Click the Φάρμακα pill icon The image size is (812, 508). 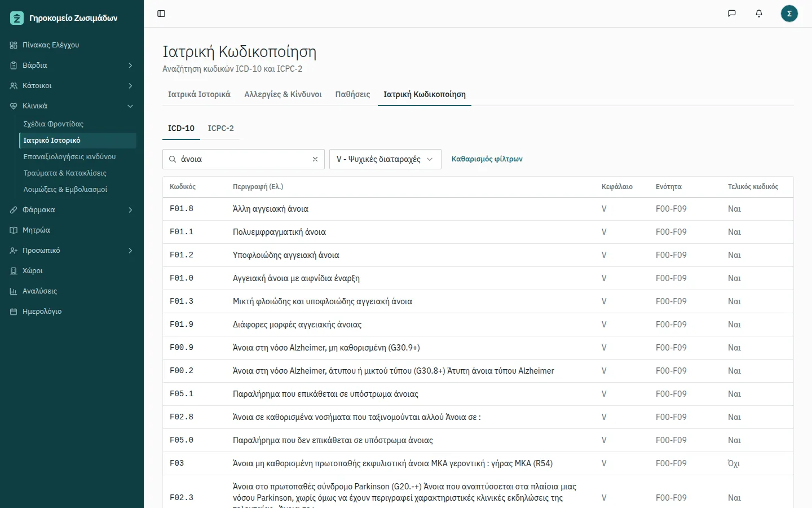coord(14,210)
